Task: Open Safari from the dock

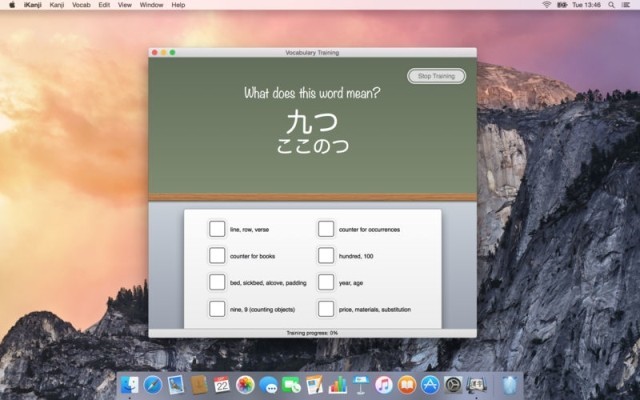Action: coord(153,384)
